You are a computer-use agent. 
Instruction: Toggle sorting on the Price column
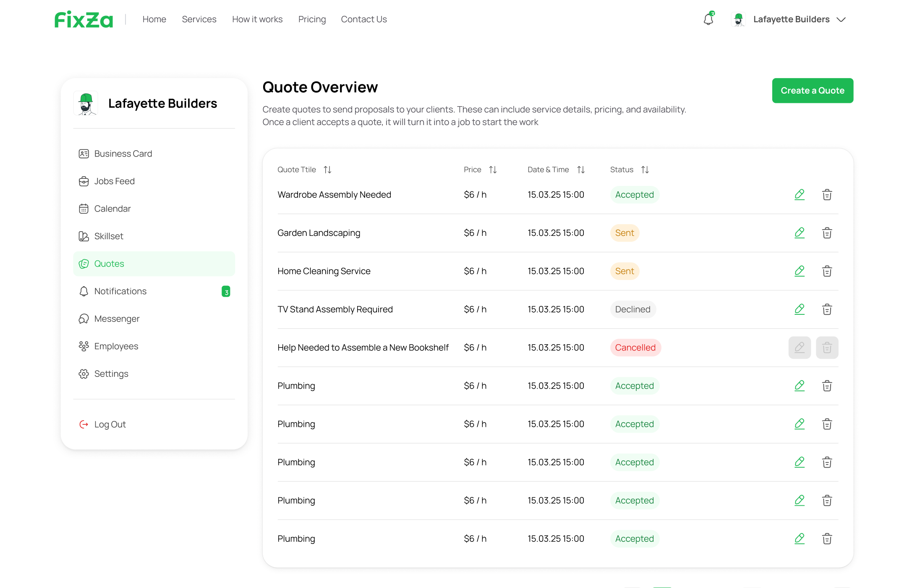pos(493,170)
